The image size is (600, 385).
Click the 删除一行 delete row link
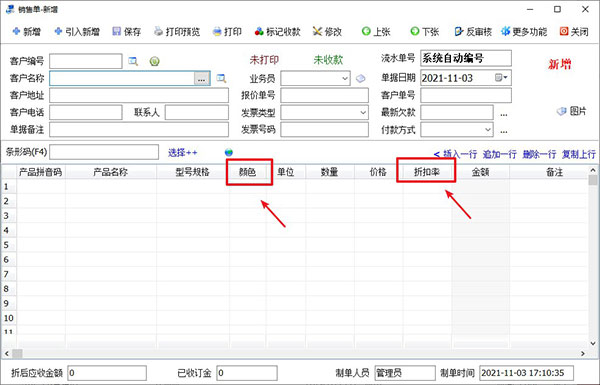[539, 154]
